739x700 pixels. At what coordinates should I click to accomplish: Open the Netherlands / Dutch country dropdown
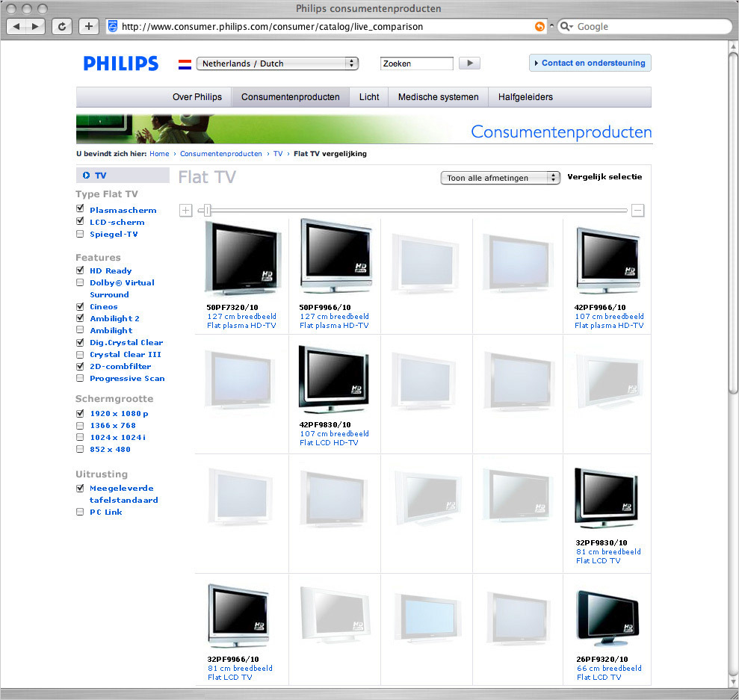(x=277, y=64)
